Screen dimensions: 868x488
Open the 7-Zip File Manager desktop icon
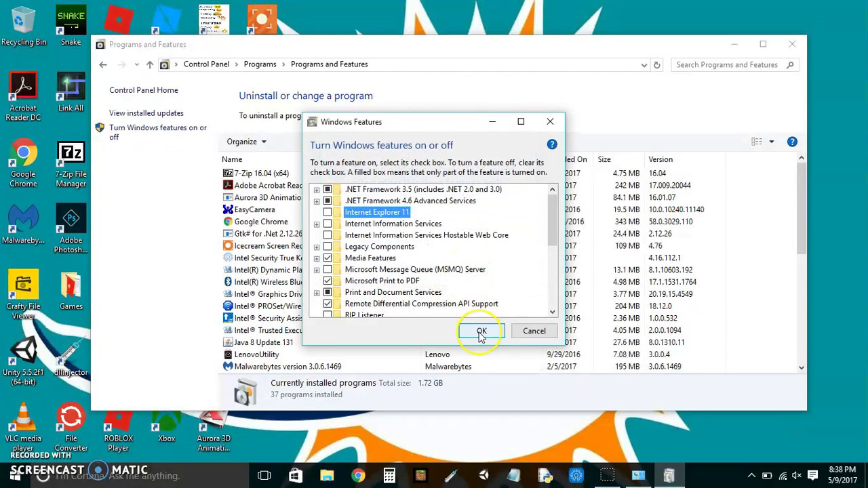pyautogui.click(x=71, y=165)
